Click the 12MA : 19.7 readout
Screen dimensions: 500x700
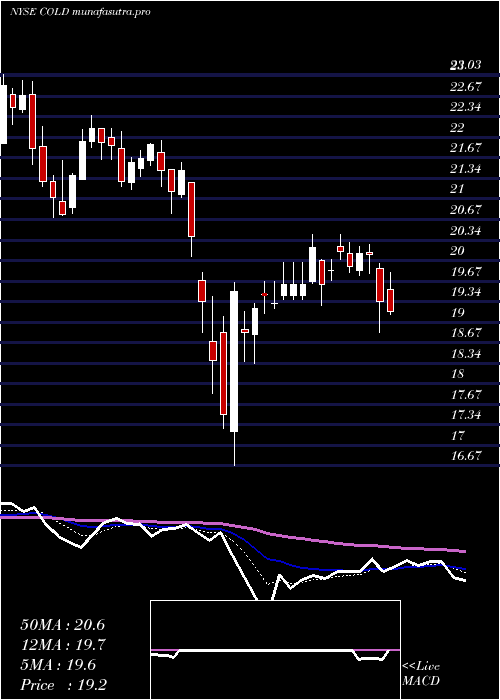[x=62, y=645]
